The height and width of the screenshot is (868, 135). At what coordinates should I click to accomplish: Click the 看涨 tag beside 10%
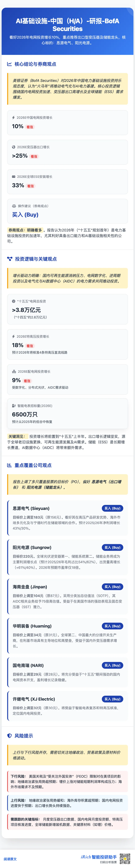(x=30, y=127)
